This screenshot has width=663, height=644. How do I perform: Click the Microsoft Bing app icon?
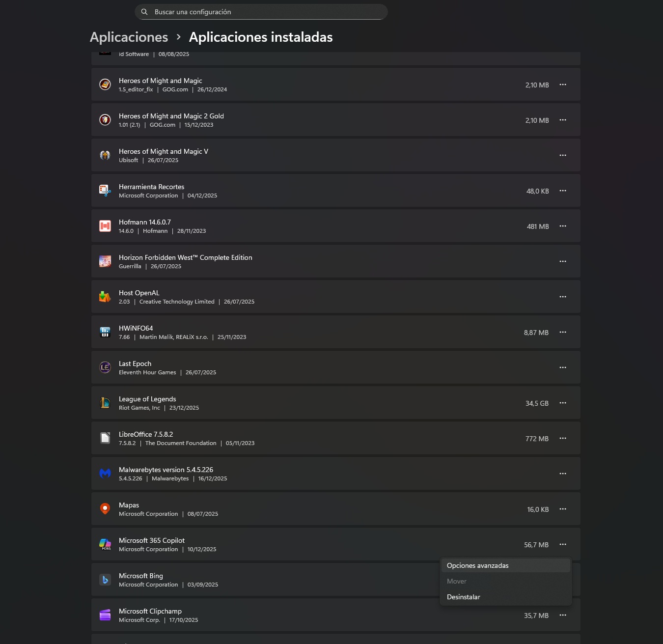click(105, 580)
